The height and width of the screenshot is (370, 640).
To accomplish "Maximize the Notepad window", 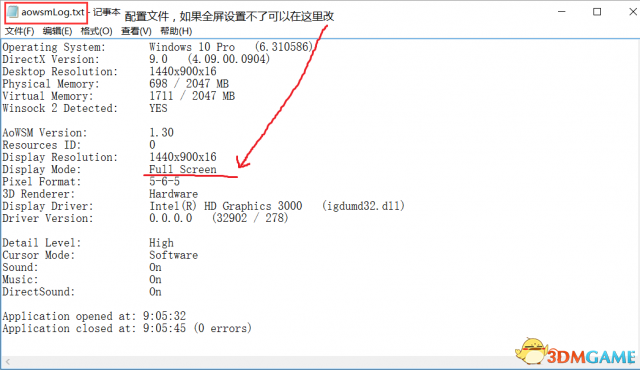I will pos(597,12).
